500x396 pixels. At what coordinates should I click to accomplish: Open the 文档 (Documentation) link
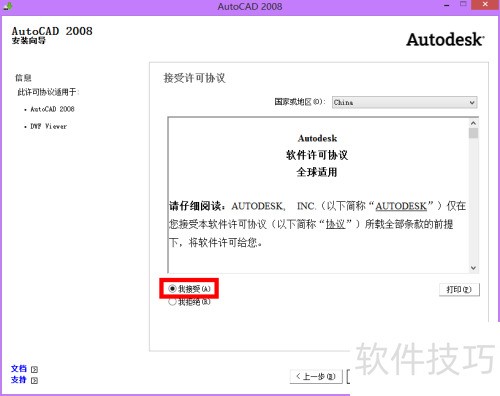(19, 368)
